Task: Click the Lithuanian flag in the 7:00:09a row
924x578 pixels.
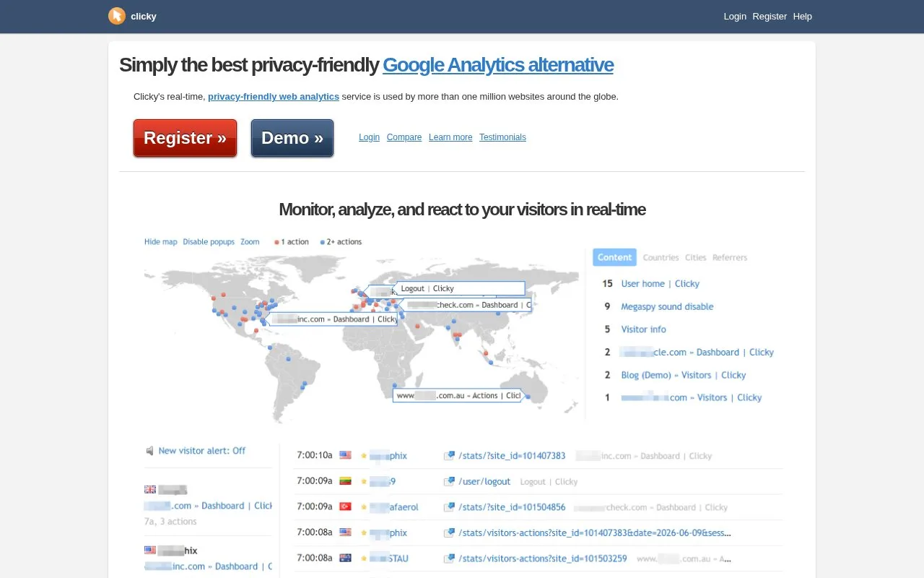Action: click(x=345, y=481)
